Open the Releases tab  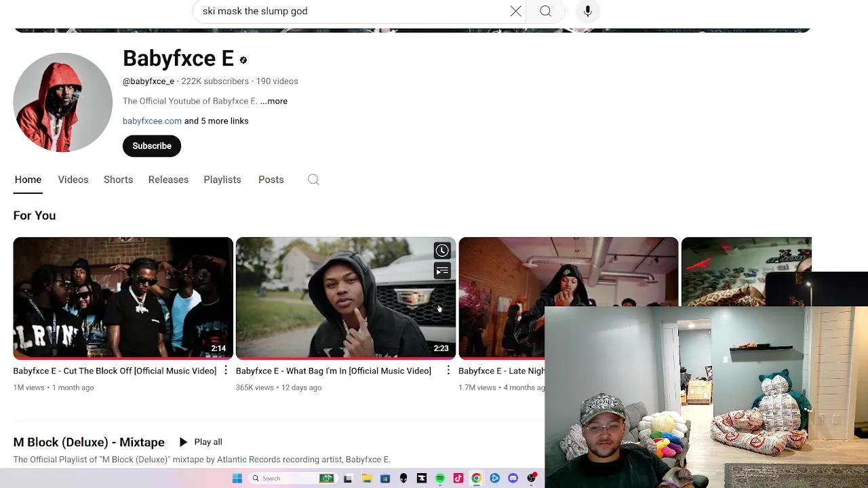[168, 180]
